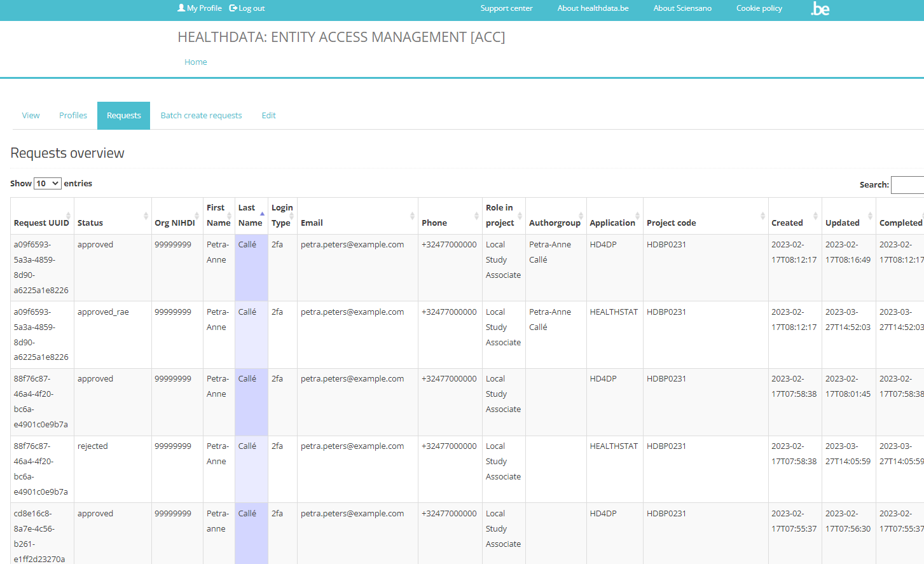Open the Show entries count dropdown
This screenshot has width=924, height=564.
[48, 184]
